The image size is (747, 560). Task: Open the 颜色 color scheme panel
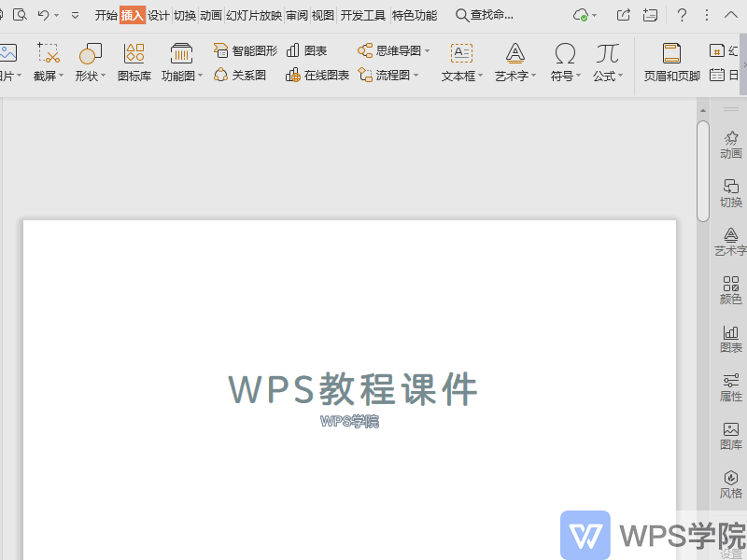tap(731, 289)
